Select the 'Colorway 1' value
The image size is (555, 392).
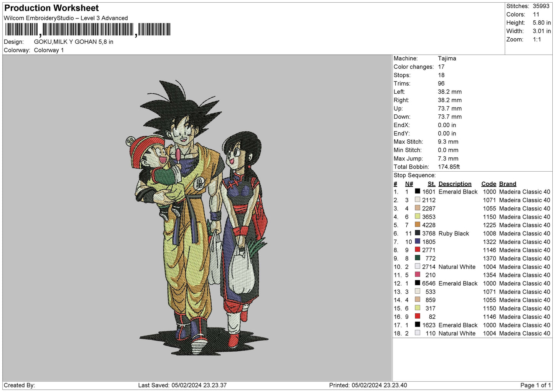tap(49, 50)
